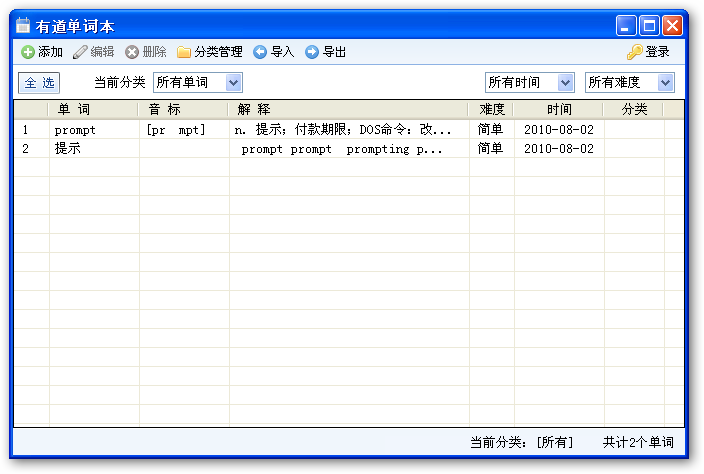Select the word "prompt" in row 1
This screenshot has height=474, width=704.
tap(75, 130)
